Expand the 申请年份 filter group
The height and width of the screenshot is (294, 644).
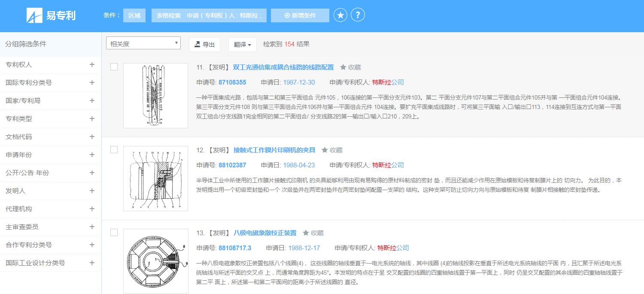(x=92, y=155)
